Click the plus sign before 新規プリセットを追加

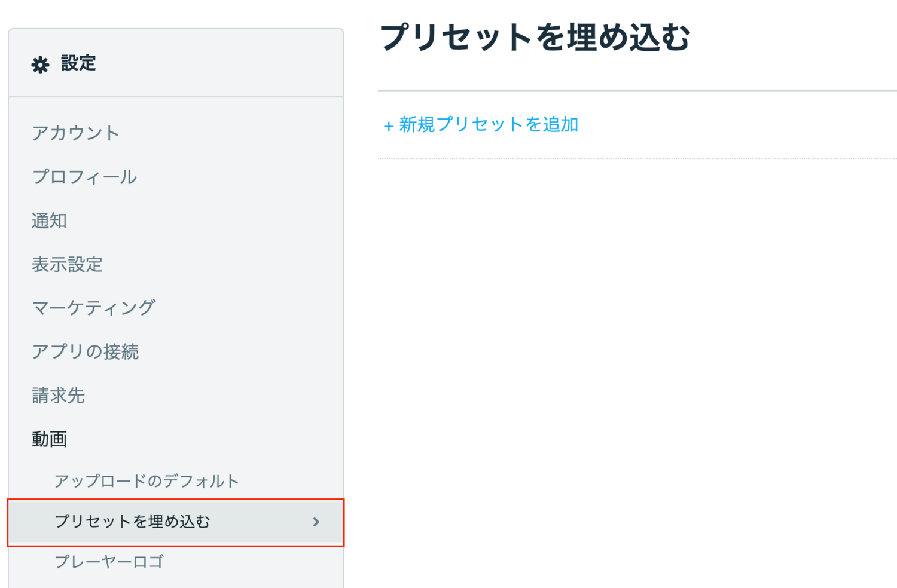tap(388, 126)
